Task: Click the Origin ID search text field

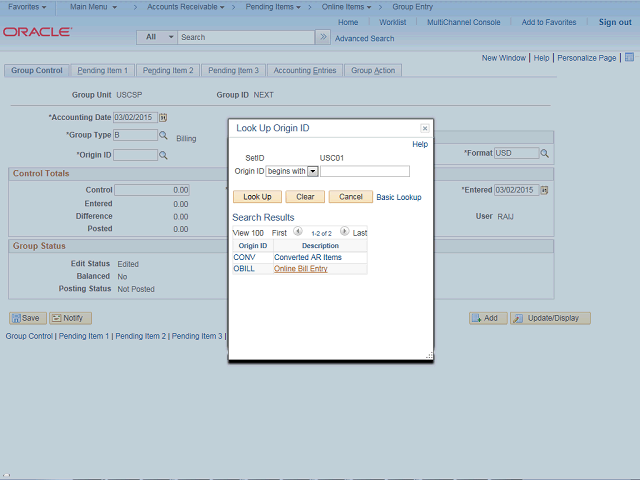Action: [x=364, y=171]
